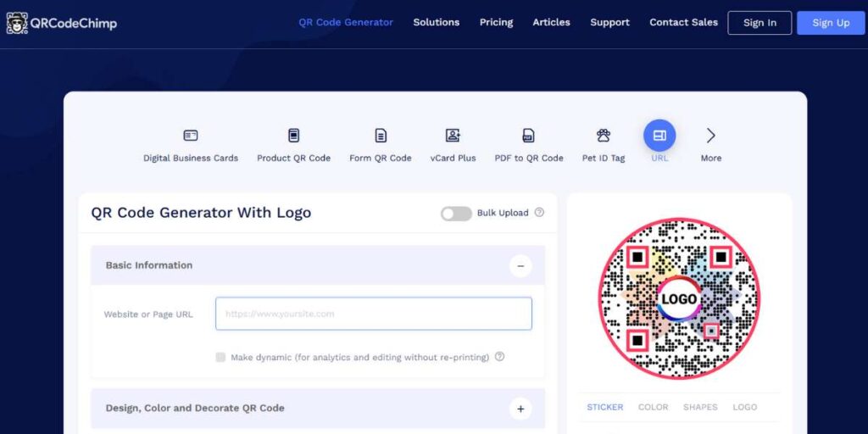Image resolution: width=868 pixels, height=434 pixels.
Task: Select the PDF to QR Code icon
Action: [x=528, y=136]
